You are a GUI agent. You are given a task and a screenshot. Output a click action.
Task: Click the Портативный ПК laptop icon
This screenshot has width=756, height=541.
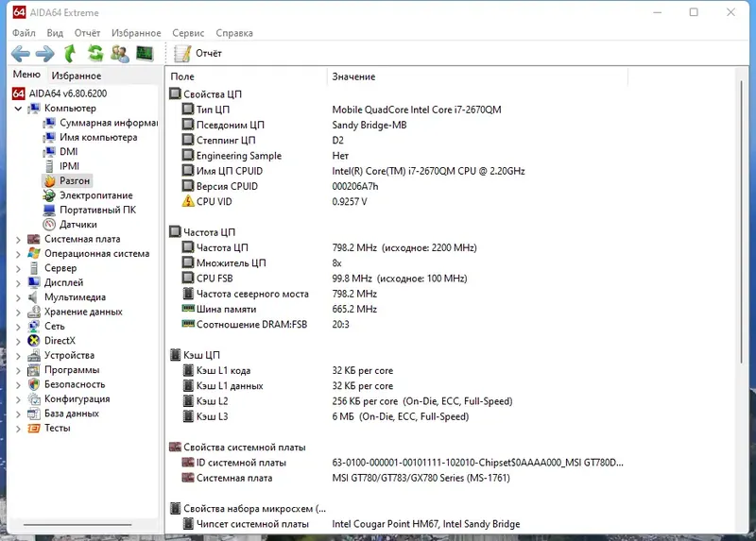[x=49, y=210]
